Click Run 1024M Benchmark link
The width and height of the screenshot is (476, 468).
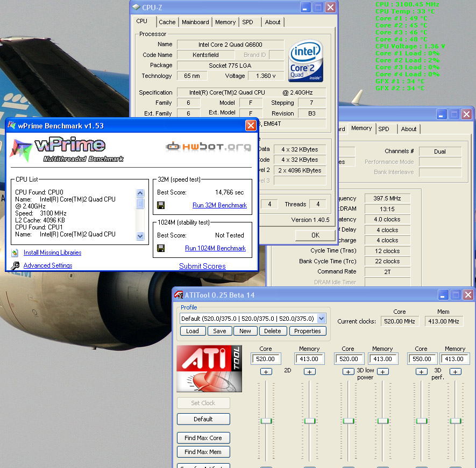215,248
